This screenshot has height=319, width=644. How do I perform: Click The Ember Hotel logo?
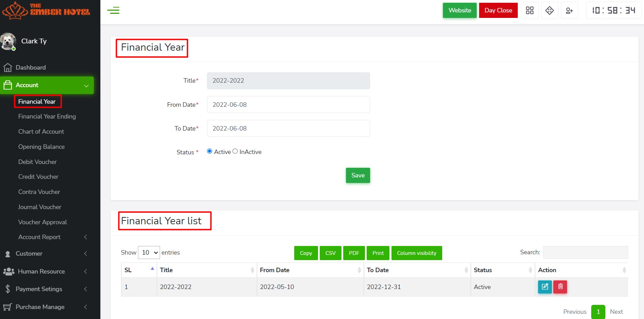tap(46, 10)
